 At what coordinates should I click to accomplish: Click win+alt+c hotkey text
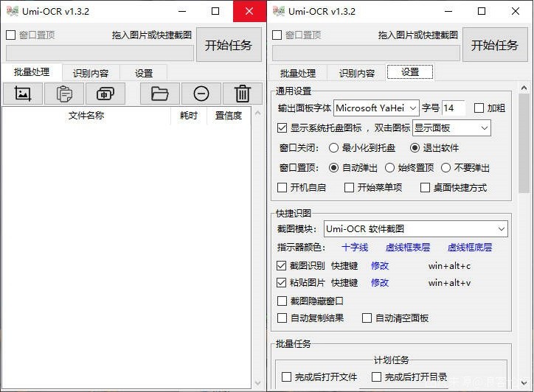[x=449, y=266]
